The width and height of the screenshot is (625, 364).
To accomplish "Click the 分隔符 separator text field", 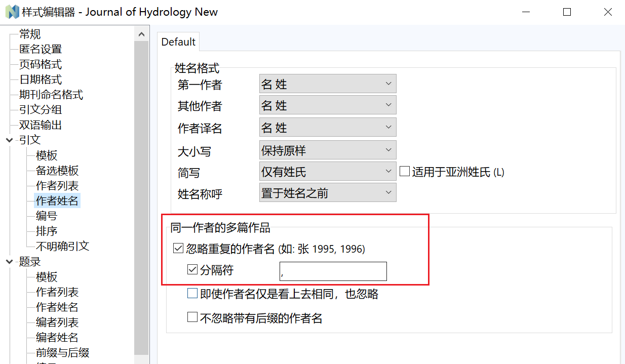I will (333, 271).
